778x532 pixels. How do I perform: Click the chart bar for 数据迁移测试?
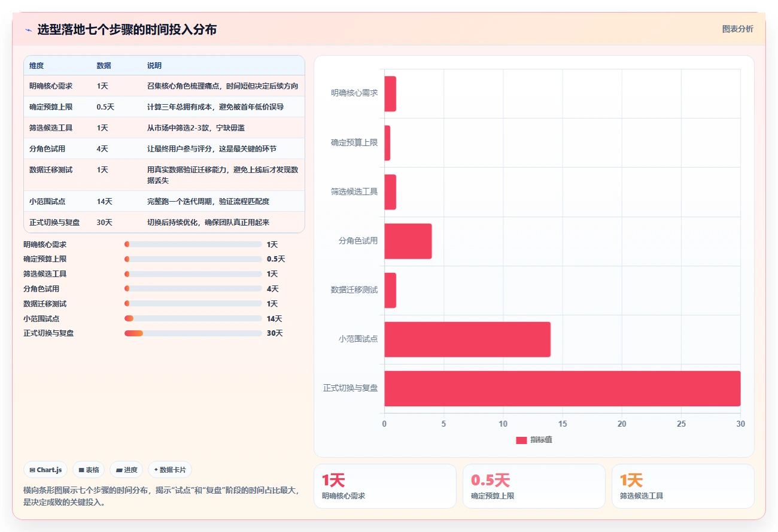click(390, 290)
